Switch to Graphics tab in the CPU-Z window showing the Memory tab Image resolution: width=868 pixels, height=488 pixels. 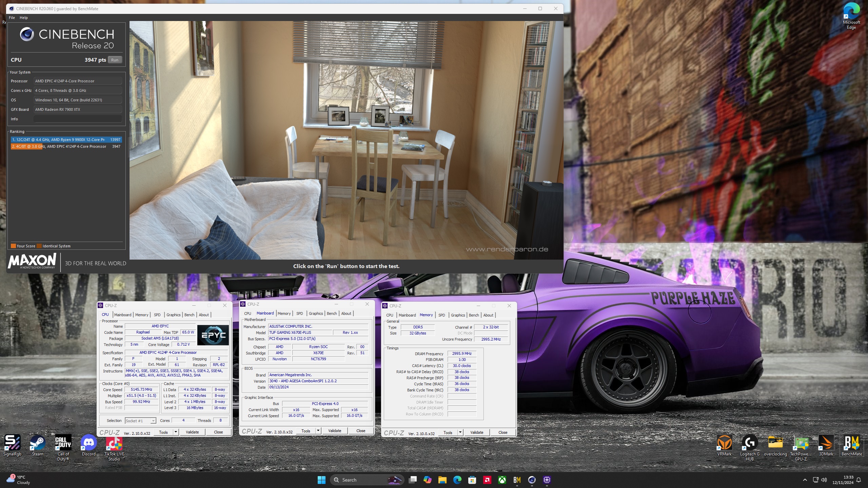pos(458,315)
